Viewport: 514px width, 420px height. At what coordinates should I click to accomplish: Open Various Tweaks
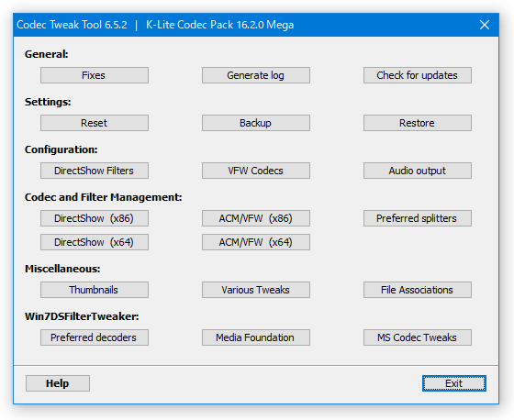(x=256, y=290)
